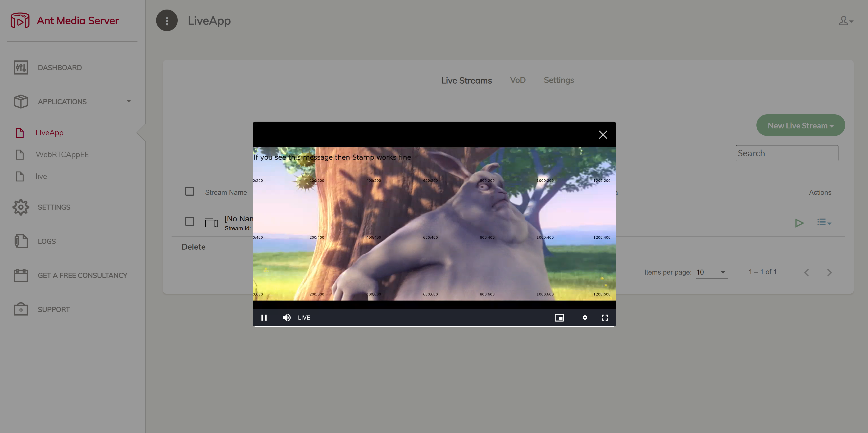Mute the player volume
Viewport: 868px width, 433px height.
point(286,318)
